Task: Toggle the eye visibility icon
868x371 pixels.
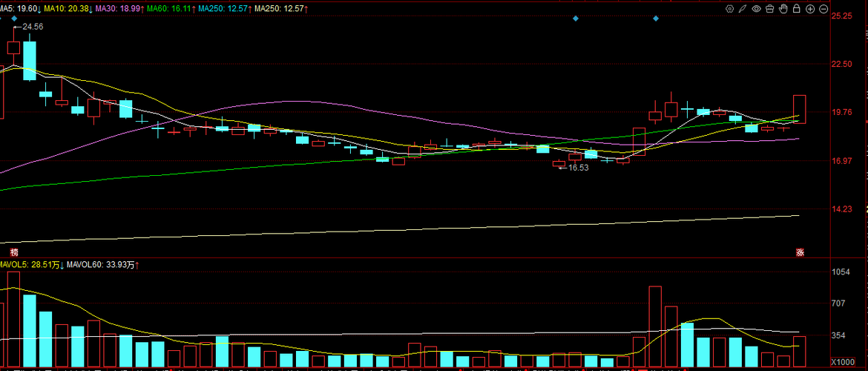Action: (756, 8)
